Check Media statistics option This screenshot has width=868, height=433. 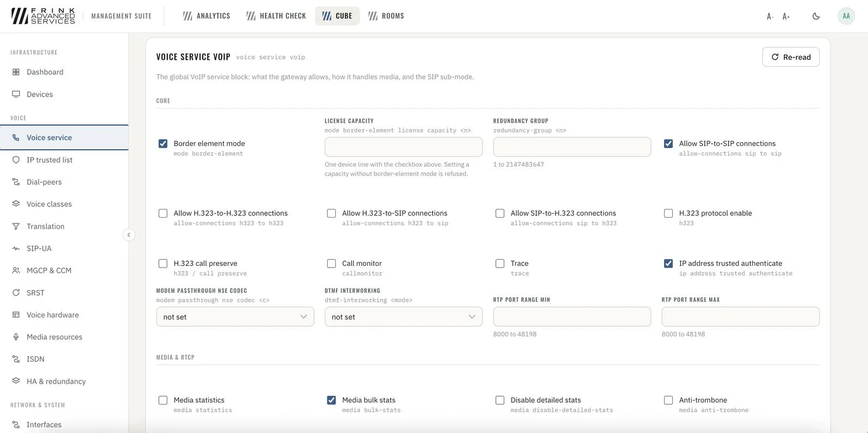pyautogui.click(x=163, y=400)
